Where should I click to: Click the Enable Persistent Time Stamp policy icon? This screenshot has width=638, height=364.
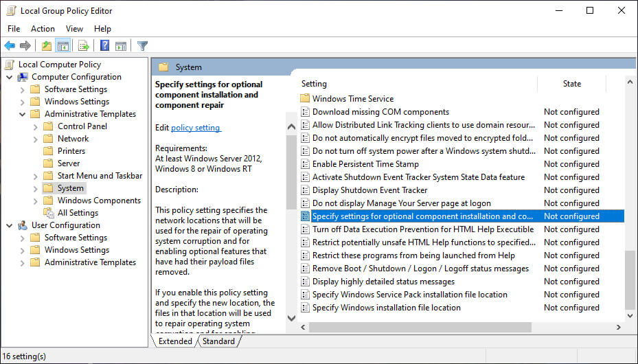coord(305,164)
